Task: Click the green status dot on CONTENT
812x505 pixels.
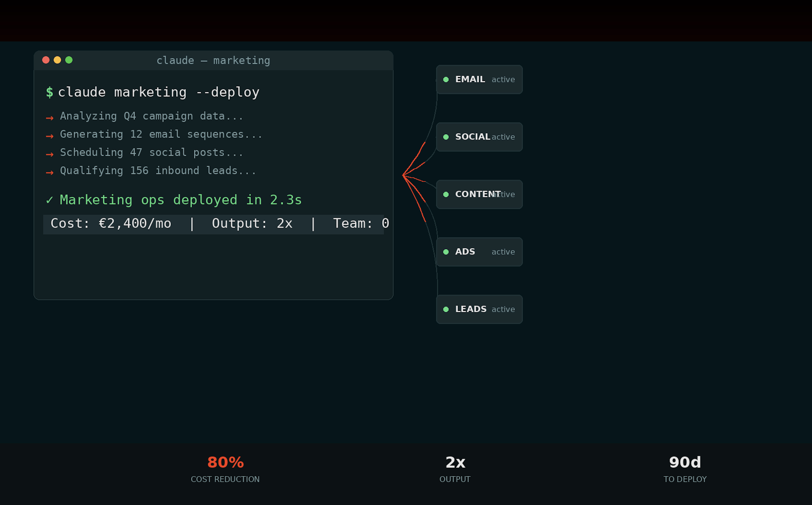Action: coord(446,194)
